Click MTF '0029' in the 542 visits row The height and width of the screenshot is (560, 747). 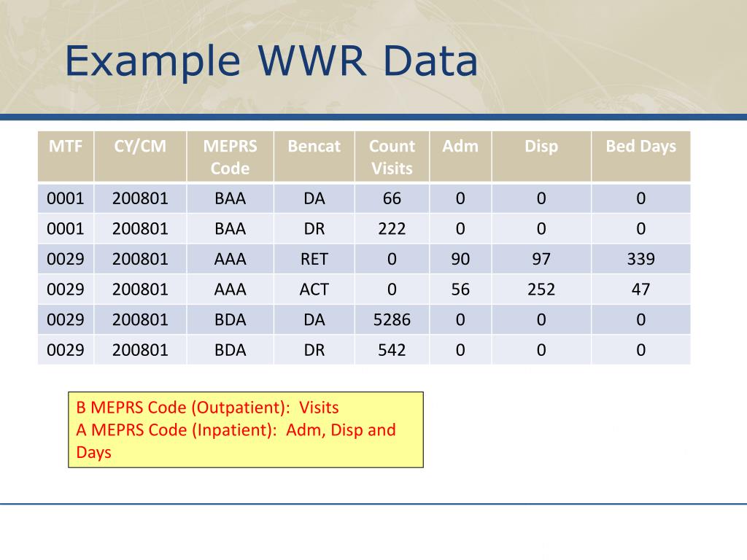coord(66,350)
